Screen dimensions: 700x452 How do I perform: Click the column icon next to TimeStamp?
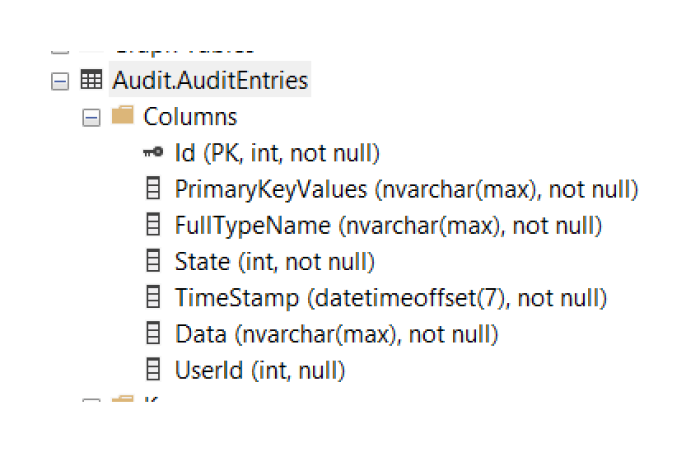click(x=153, y=297)
